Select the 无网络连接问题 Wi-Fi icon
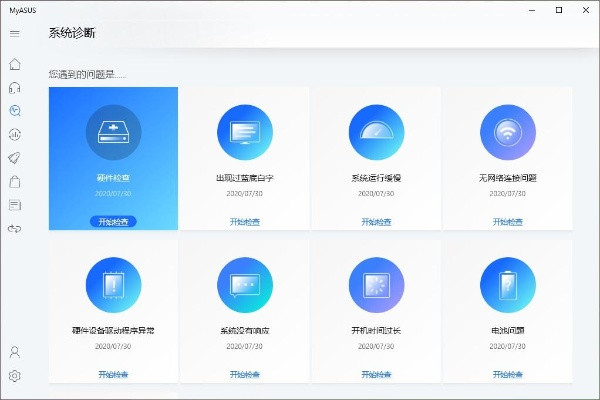This screenshot has width=600, height=400. point(507,133)
